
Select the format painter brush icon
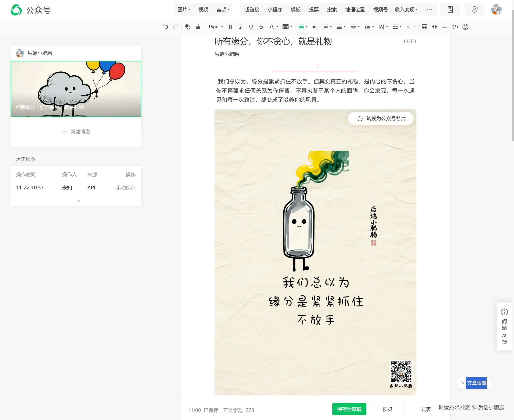(198, 27)
